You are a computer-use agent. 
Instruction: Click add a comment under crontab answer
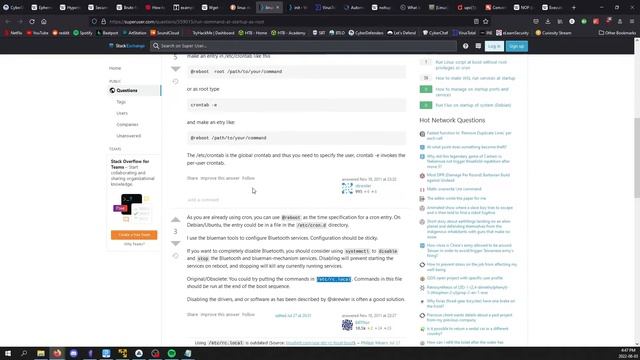pos(203,200)
